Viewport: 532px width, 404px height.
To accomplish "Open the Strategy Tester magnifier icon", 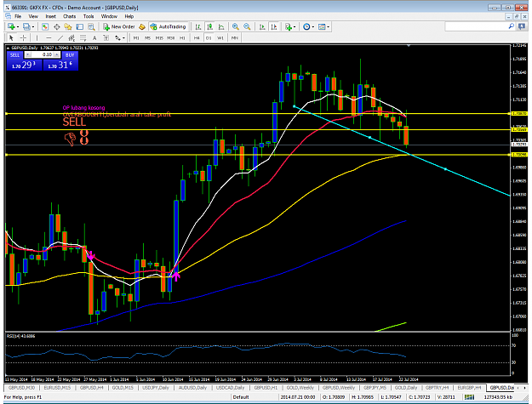I will point(91,26).
